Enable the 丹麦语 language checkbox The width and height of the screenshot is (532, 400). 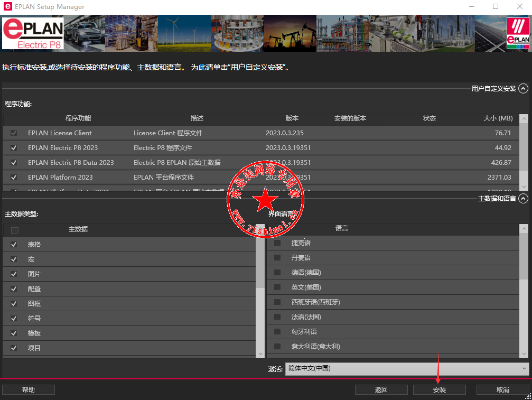pos(277,258)
